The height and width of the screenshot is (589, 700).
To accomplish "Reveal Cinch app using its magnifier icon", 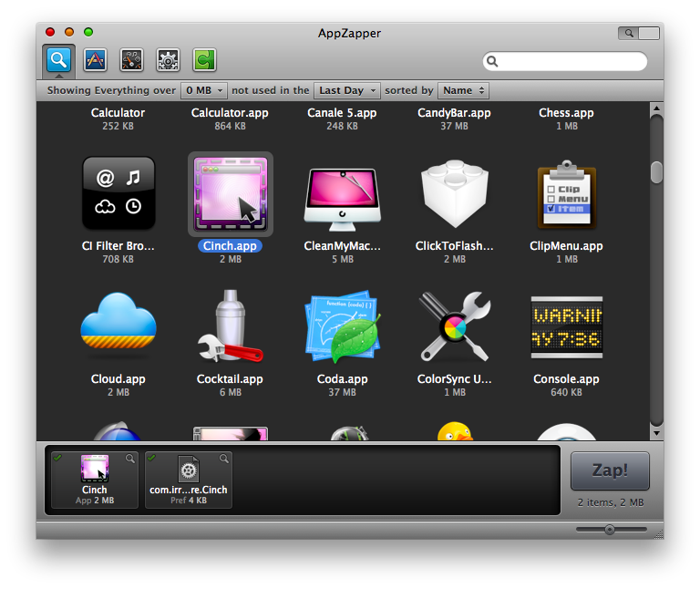I will (x=130, y=459).
